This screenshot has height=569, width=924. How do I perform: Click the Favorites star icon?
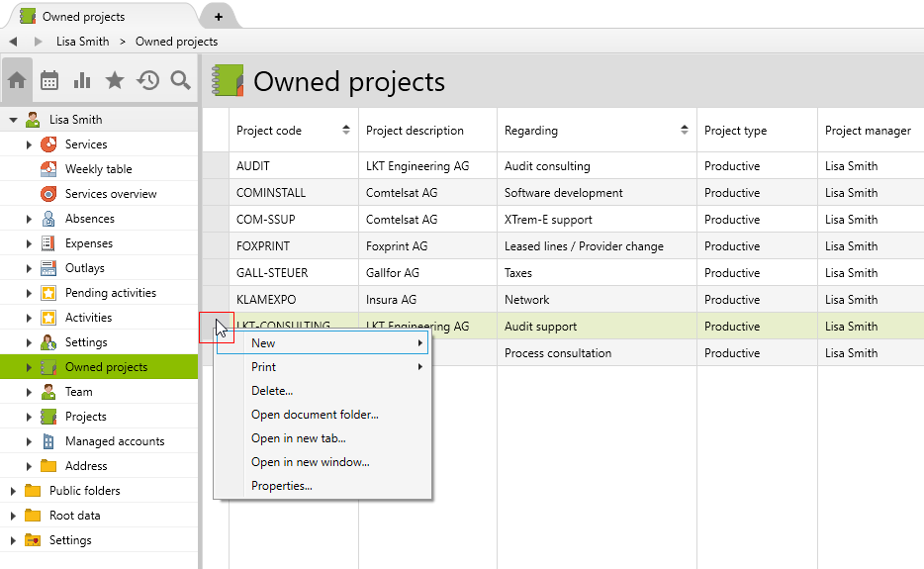coord(115,81)
